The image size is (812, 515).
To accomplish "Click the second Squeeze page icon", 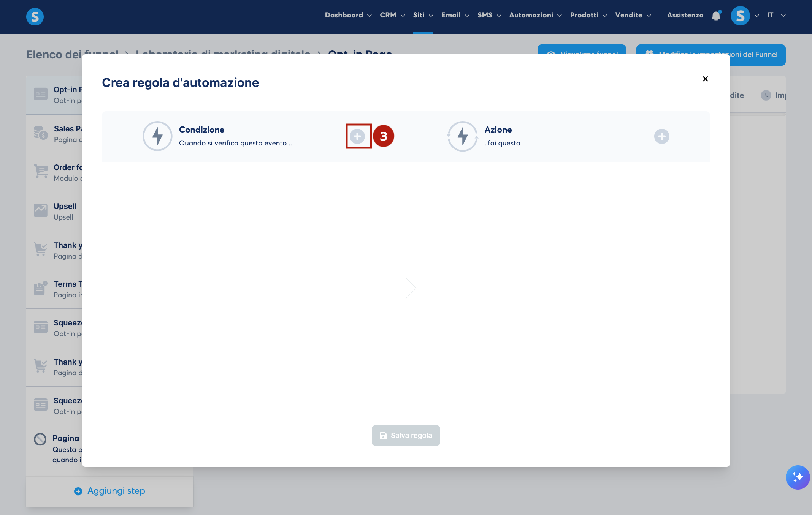I will [x=41, y=405].
